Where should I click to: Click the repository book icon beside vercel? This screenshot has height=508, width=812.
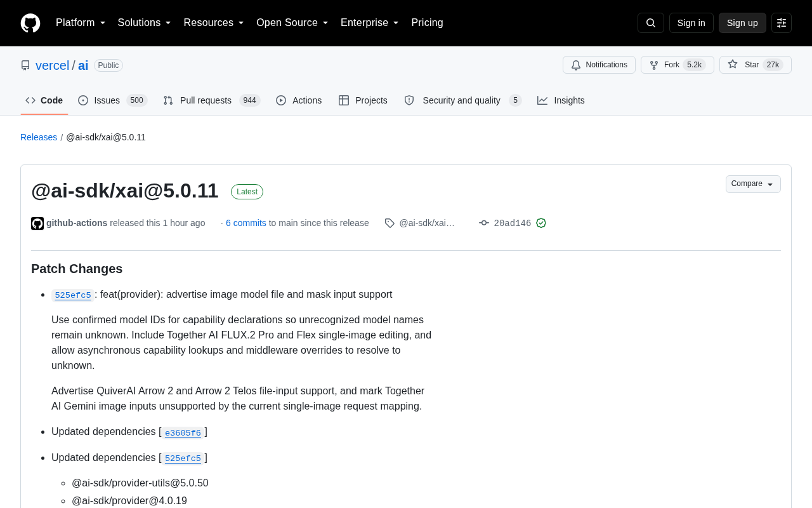point(25,65)
